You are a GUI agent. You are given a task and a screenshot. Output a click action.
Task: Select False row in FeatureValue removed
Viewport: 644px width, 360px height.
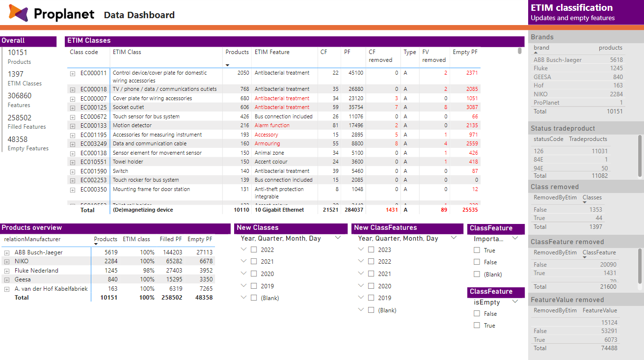[576, 331]
